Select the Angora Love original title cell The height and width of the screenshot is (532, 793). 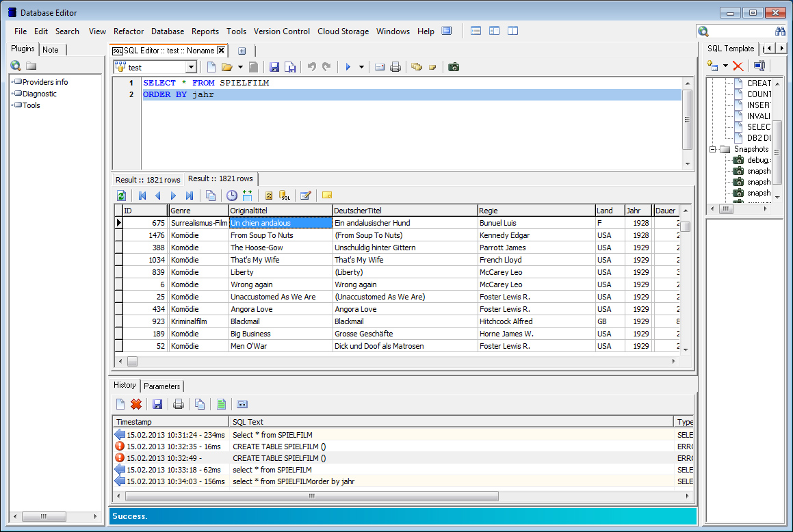pyautogui.click(x=281, y=309)
